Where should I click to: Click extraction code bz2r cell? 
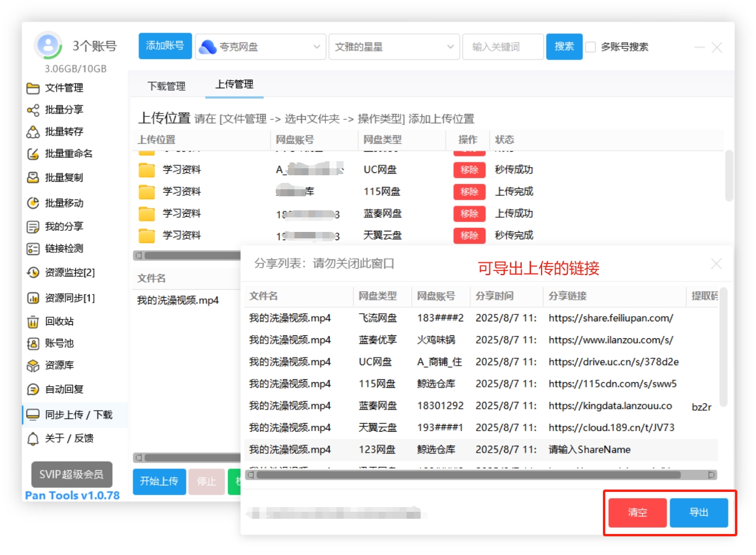702,407
